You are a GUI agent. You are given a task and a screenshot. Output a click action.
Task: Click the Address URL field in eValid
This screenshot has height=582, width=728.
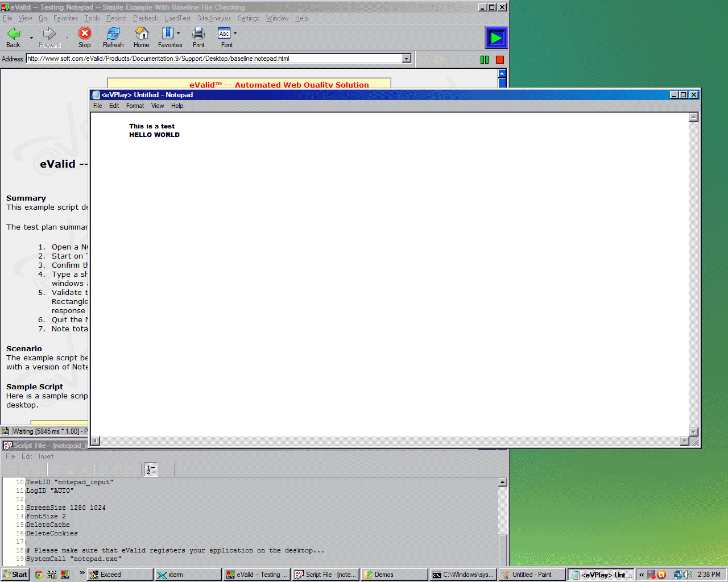(x=214, y=59)
